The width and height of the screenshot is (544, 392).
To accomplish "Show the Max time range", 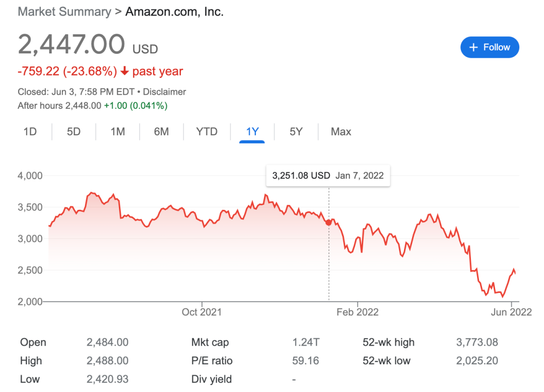I will pos(341,132).
